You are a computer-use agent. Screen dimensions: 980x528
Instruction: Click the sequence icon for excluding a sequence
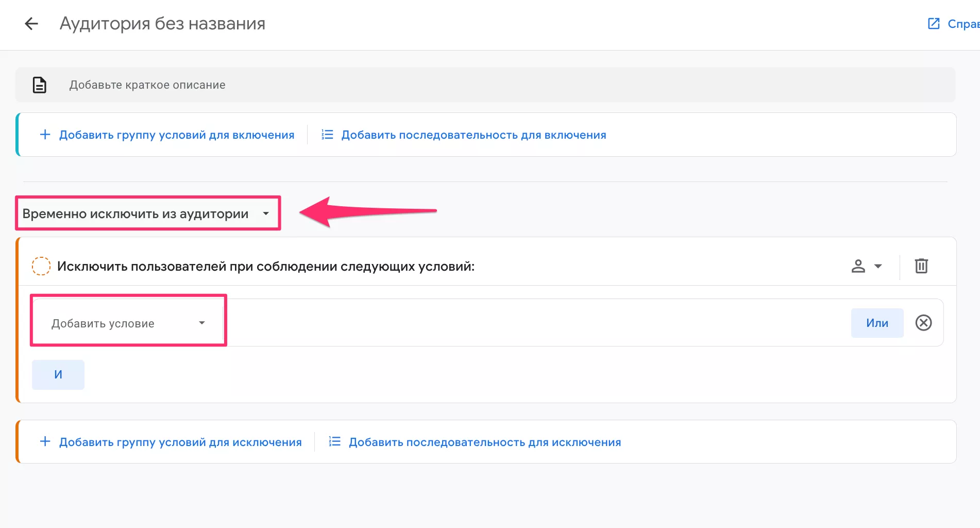click(x=334, y=441)
